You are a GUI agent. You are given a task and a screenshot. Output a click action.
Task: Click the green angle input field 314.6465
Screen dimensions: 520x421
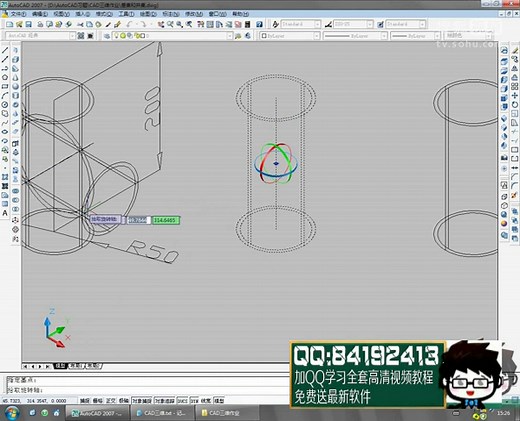point(166,220)
